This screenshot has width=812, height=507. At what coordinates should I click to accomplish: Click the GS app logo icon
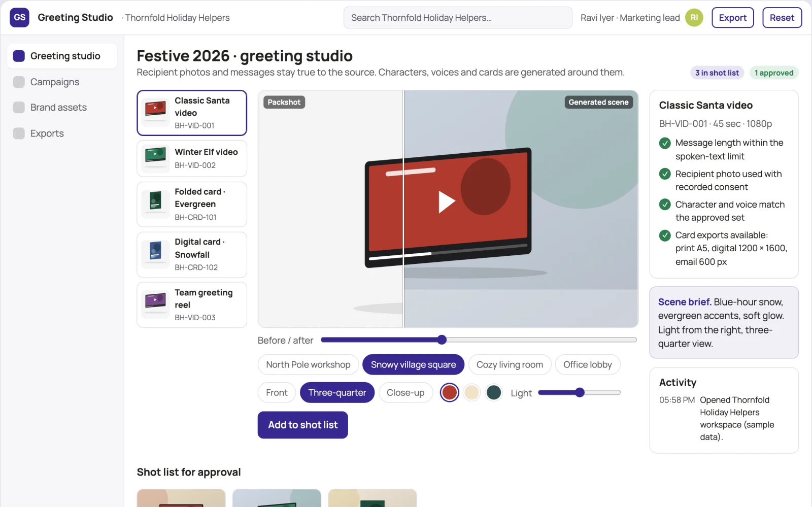(x=19, y=18)
